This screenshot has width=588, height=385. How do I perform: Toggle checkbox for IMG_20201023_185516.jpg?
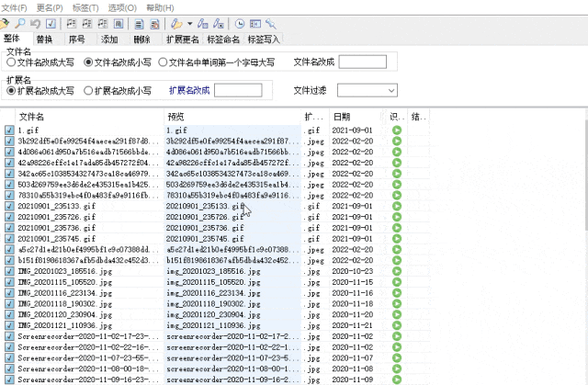(9, 271)
